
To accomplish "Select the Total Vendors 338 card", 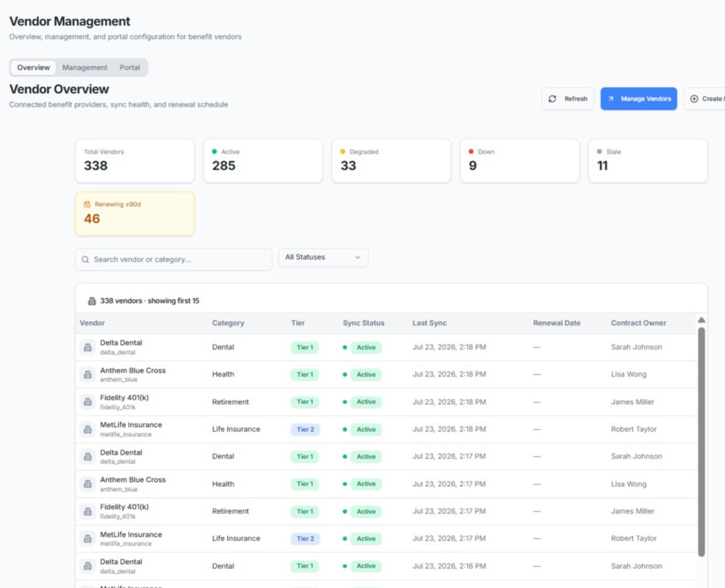I will pyautogui.click(x=135, y=161).
